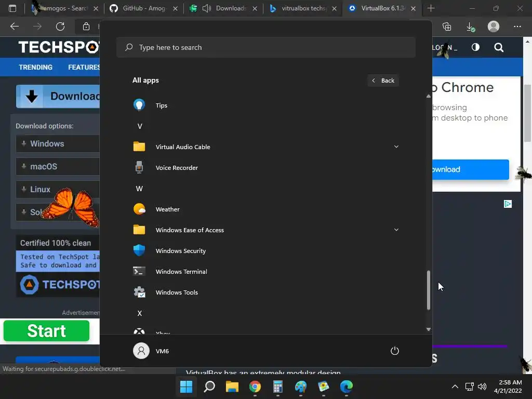View site information lock icon

pyautogui.click(x=86, y=26)
